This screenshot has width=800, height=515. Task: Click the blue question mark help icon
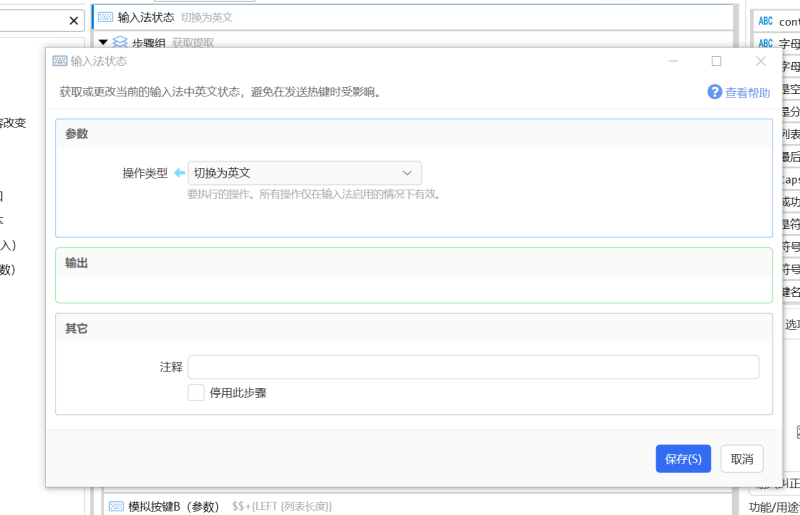point(714,92)
